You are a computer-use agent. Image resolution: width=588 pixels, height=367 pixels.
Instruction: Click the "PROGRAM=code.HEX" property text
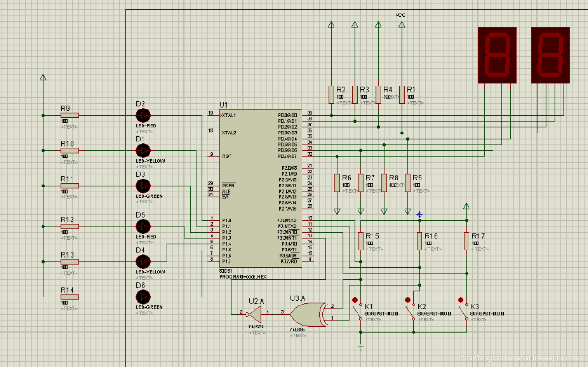click(243, 277)
